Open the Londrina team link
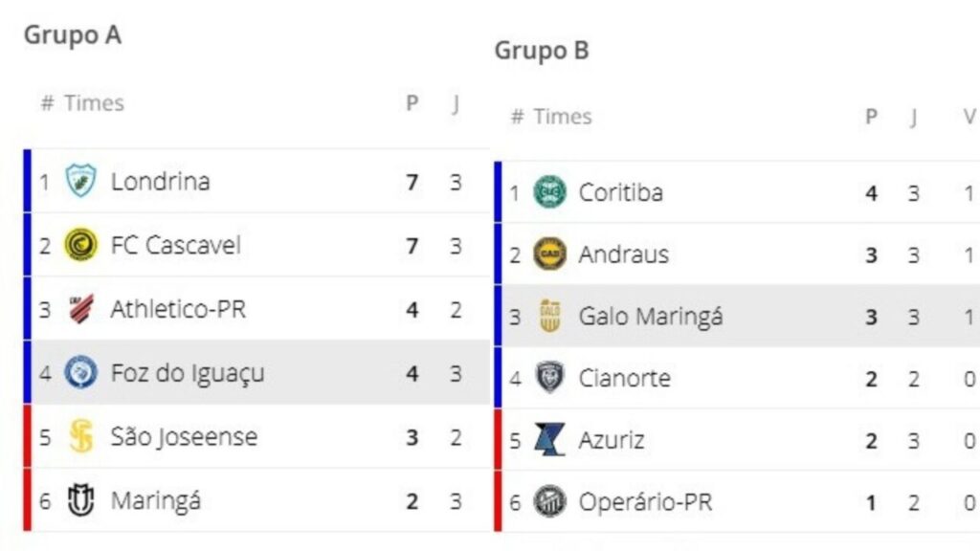 click(160, 181)
